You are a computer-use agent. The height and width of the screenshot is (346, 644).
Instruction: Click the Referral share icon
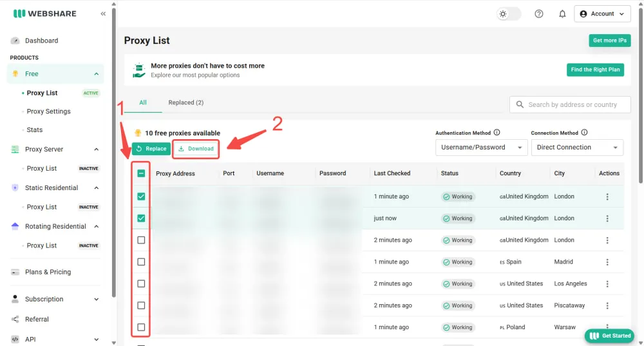pos(15,320)
